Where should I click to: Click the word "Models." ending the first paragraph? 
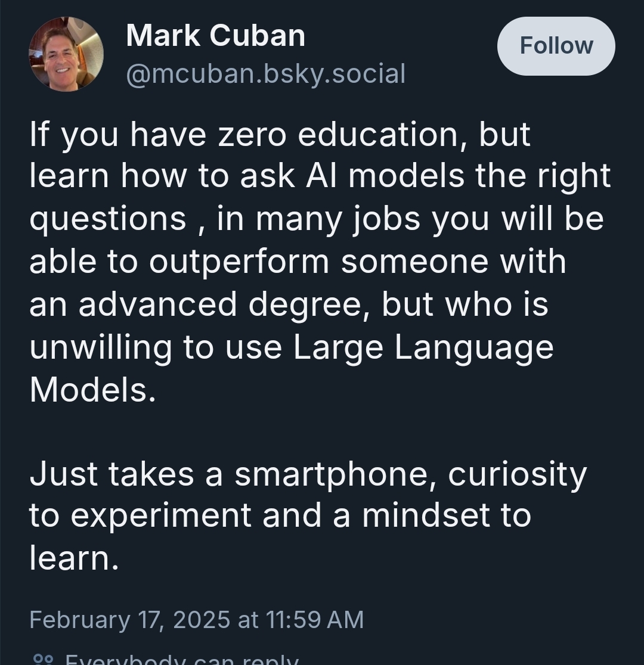pyautogui.click(x=92, y=390)
